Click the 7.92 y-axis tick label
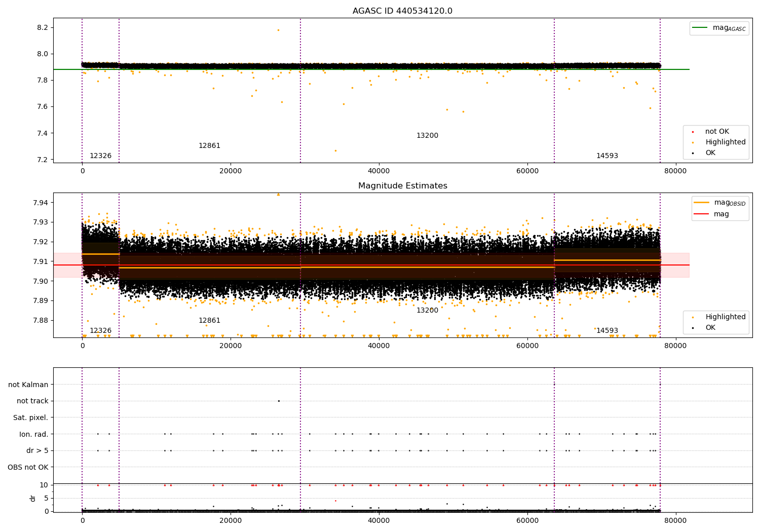760x532 pixels. (x=41, y=242)
